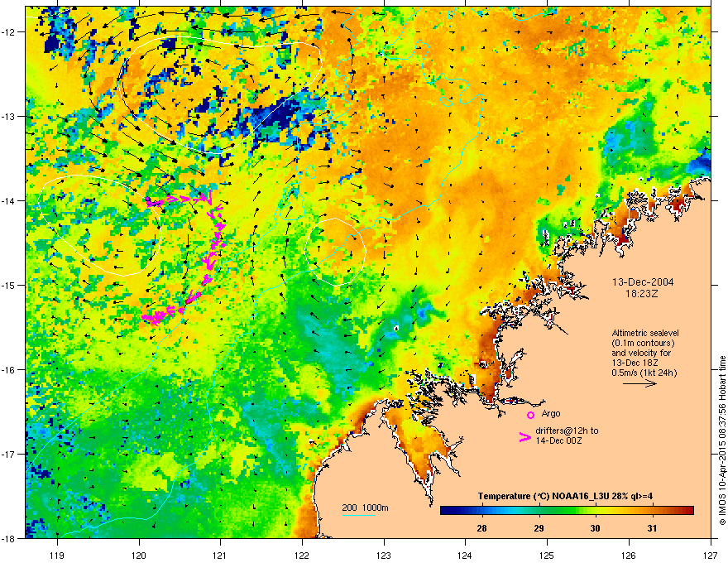Image resolution: width=728 pixels, height=563 pixels.
Task: Click the magenta drifters arrowhead legend symbol
Action: (x=524, y=437)
